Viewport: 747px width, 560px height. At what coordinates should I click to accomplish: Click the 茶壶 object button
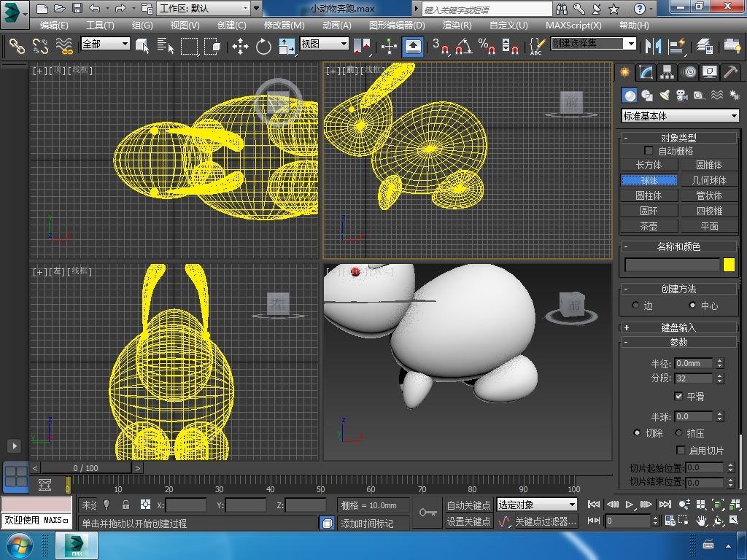649,226
